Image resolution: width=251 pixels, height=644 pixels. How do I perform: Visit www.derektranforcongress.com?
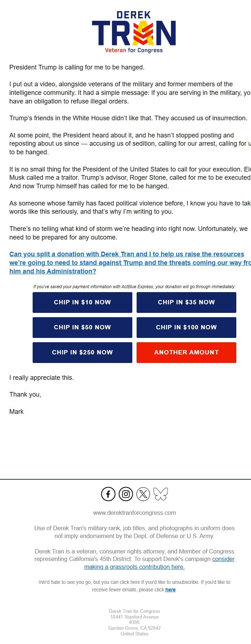134,513
